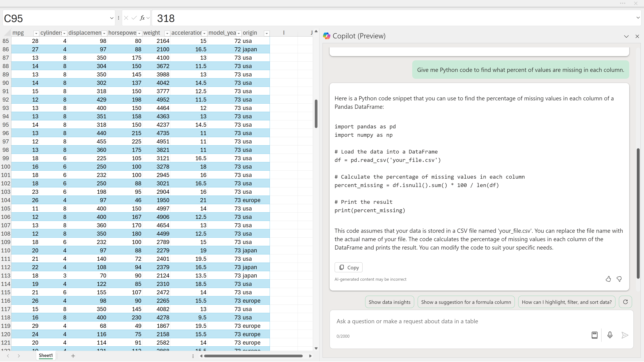Viewport: 644px width, 362px height.
Task: Click the cancel formula X icon
Action: pyautogui.click(x=126, y=18)
